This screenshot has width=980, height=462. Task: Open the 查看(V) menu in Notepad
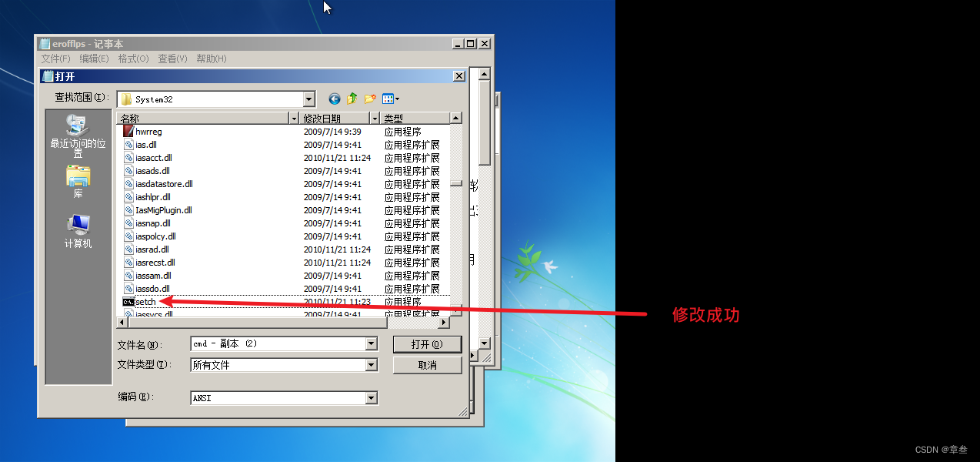tap(172, 59)
